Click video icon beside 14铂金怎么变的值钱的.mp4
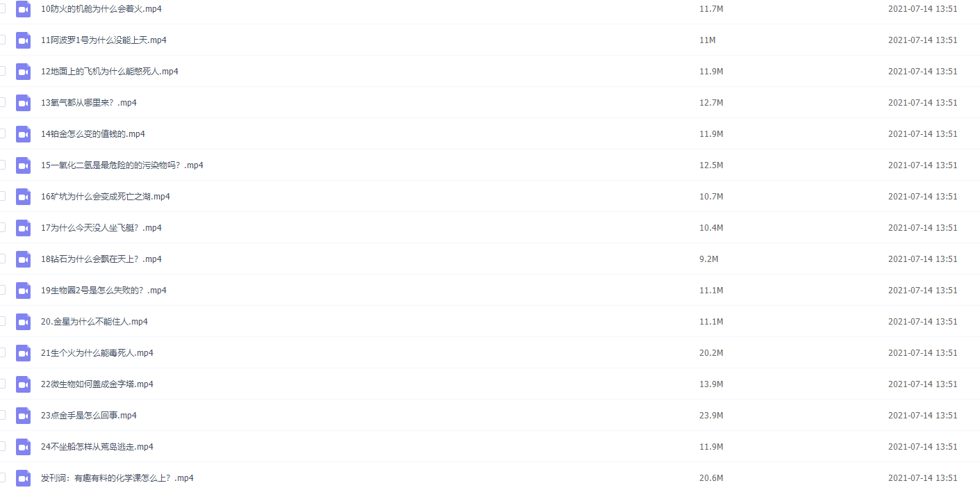The width and height of the screenshot is (980, 490). [x=24, y=134]
